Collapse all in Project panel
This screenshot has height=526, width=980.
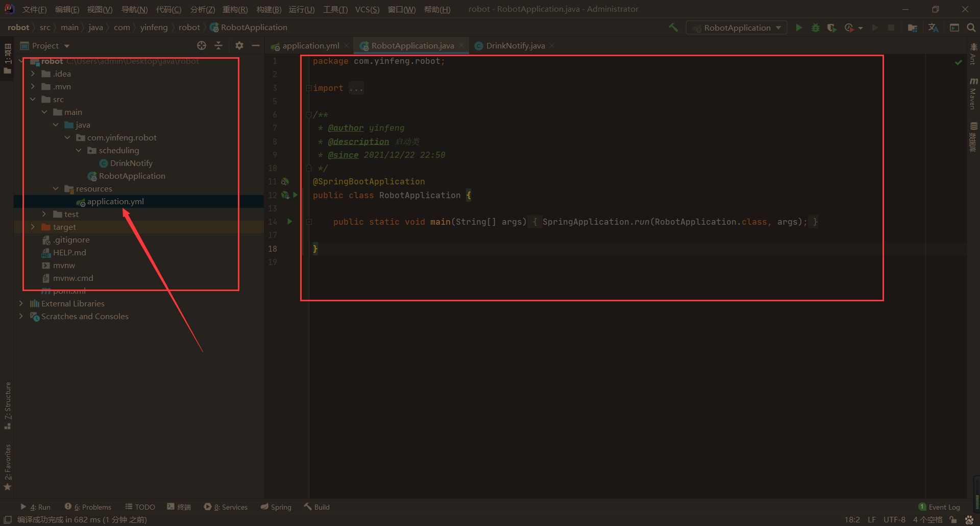(x=218, y=45)
